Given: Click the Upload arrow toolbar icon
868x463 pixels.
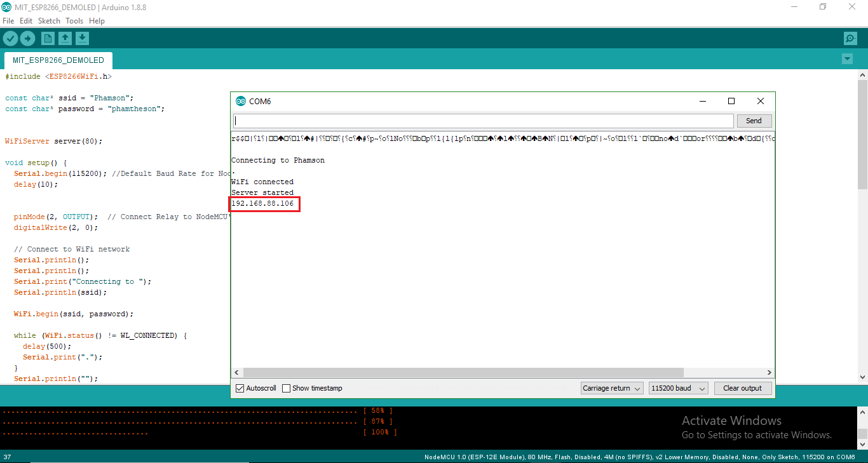Looking at the screenshot, I should (x=27, y=39).
